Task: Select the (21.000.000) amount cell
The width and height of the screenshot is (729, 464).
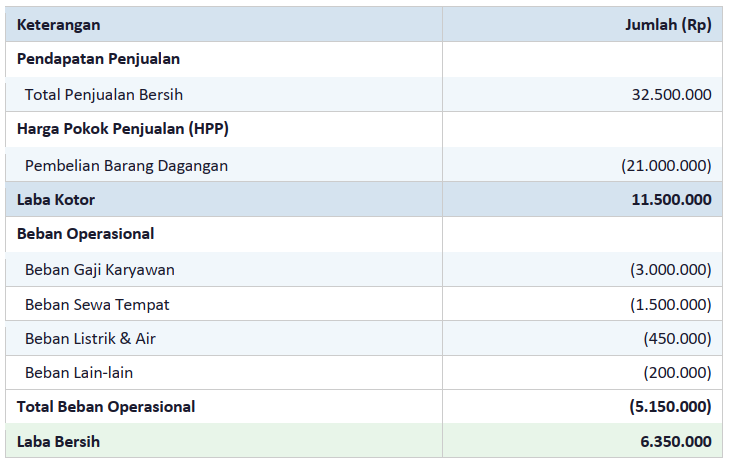Action: point(666,165)
